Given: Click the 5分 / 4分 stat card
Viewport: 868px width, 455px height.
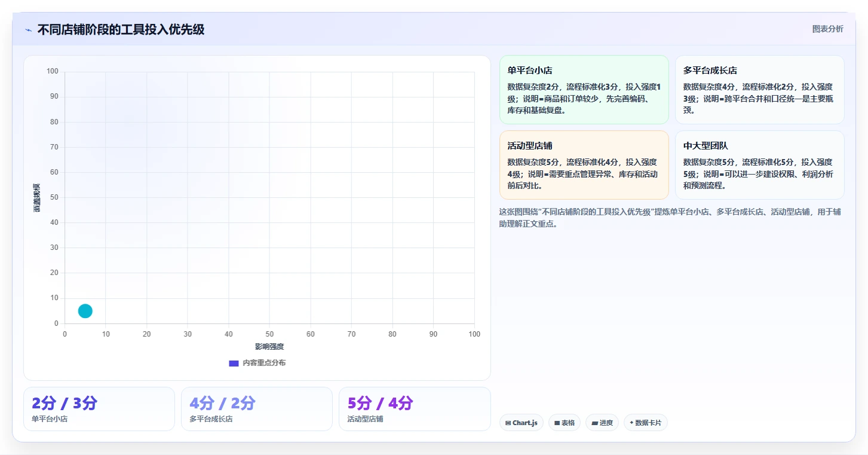Looking at the screenshot, I should (415, 409).
